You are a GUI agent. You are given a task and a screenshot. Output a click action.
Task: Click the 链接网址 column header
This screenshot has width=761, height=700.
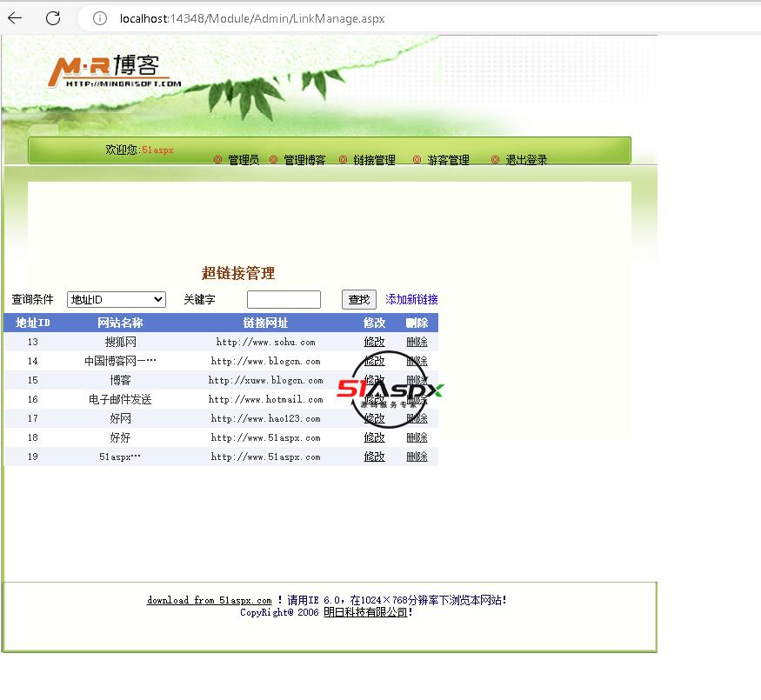click(265, 323)
